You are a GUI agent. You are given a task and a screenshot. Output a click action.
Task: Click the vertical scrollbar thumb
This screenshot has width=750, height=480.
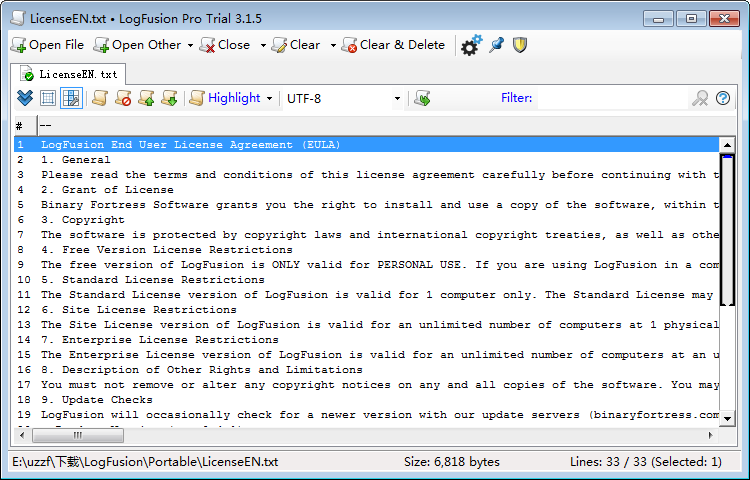(727, 230)
